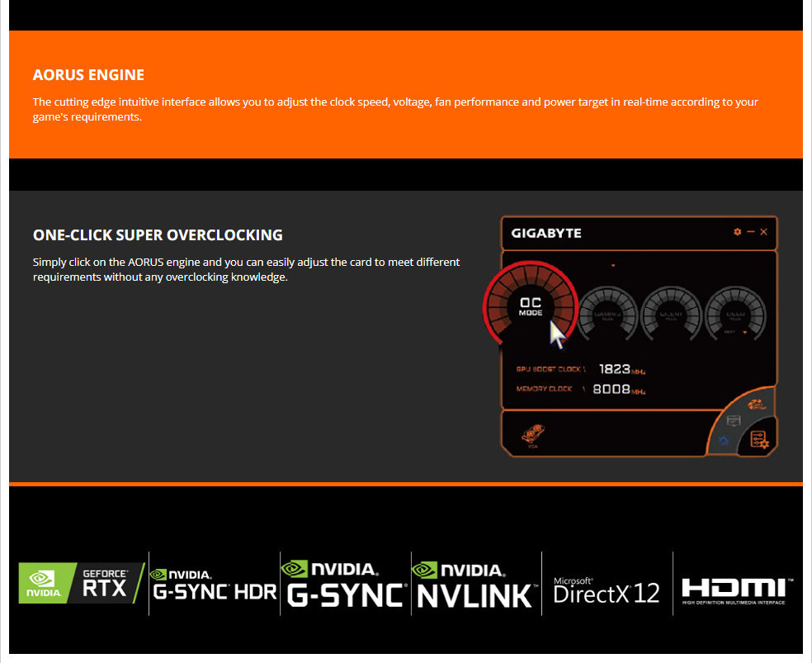The height and width of the screenshot is (663, 812).
Task: Click the NVIDIA NVLINK logo
Action: pos(475,585)
